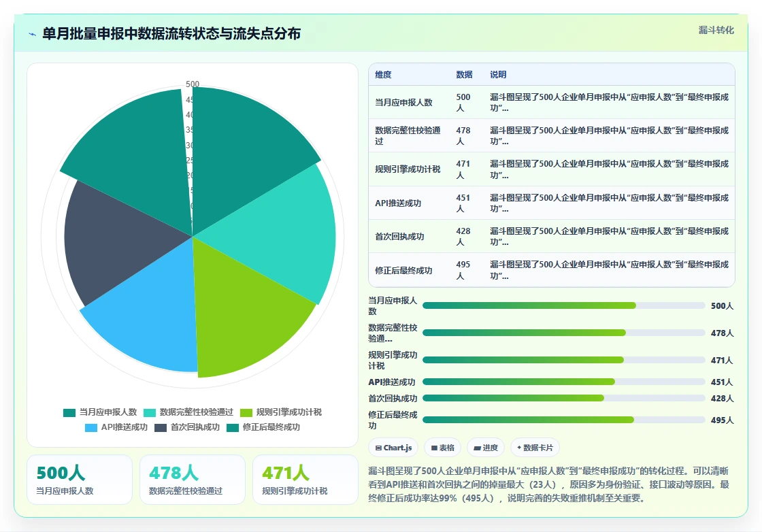Click the 数据 column header
The image size is (762, 532).
coord(464,74)
